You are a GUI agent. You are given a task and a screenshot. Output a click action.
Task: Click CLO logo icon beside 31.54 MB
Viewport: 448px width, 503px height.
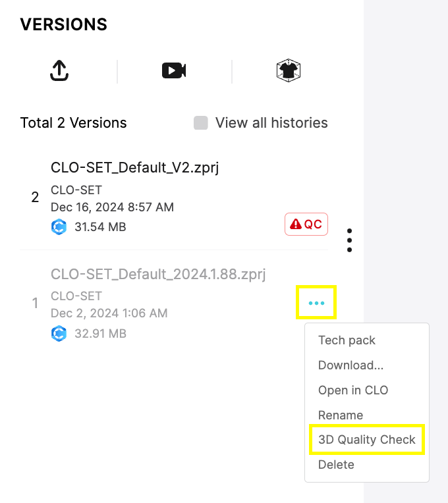59,226
